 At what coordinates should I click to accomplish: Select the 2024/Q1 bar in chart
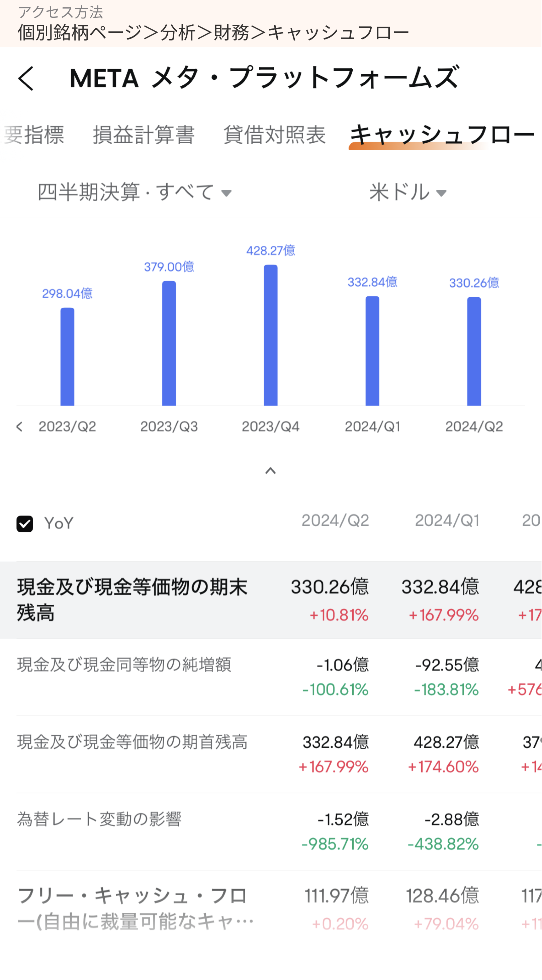click(x=372, y=351)
